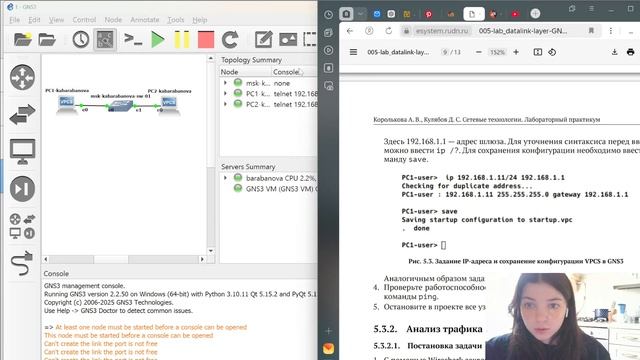Select the draw rectangle tool
Screen dimensions: 640x360
(310, 40)
